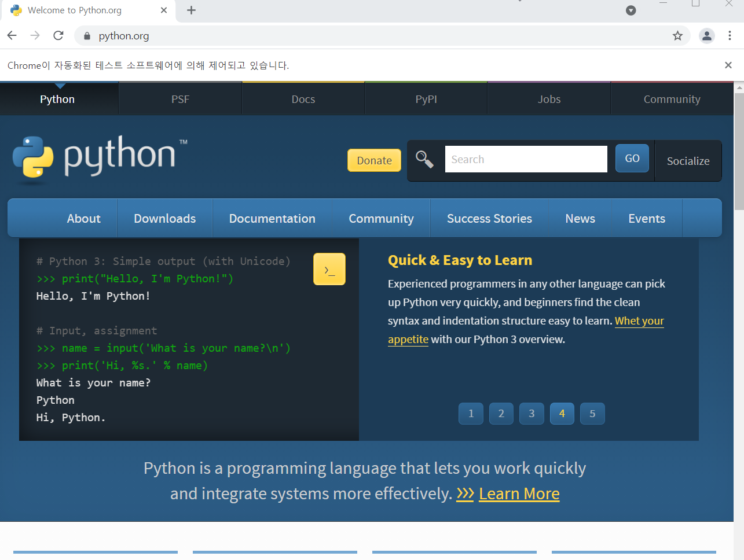Image resolution: width=744 pixels, height=560 pixels.
Task: Open the About main menu item
Action: point(83,218)
